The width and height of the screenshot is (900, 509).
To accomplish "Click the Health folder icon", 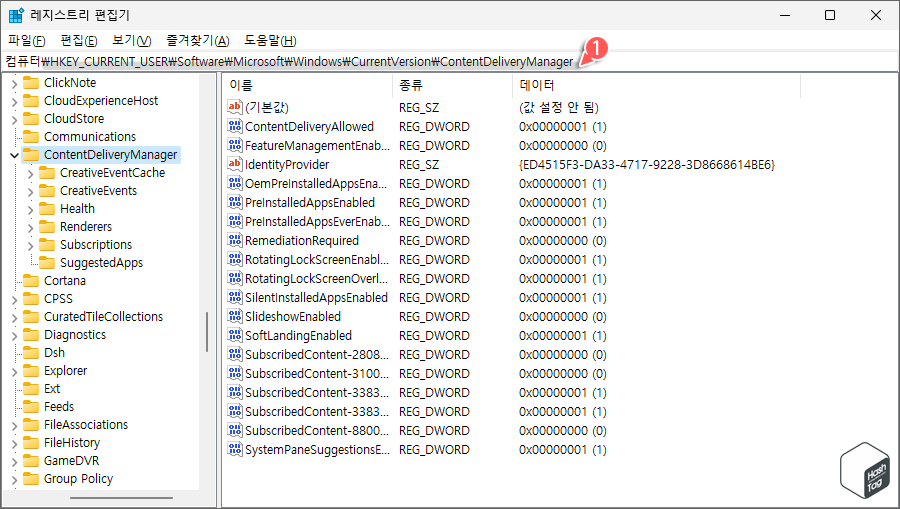I will click(x=46, y=208).
